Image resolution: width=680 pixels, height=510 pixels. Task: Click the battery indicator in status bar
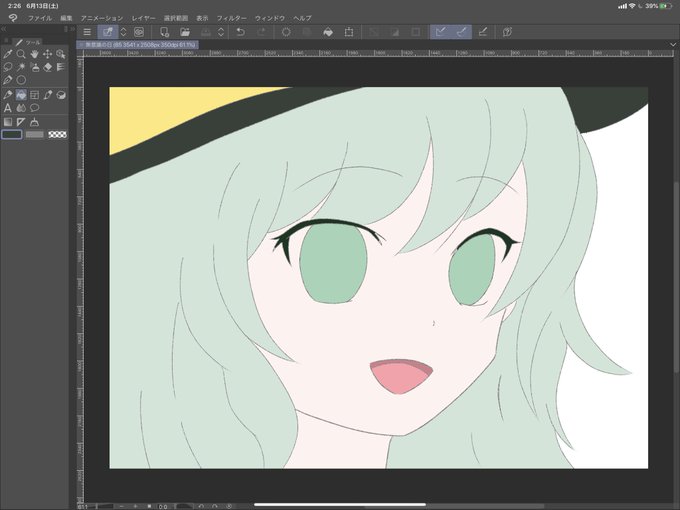coord(667,6)
